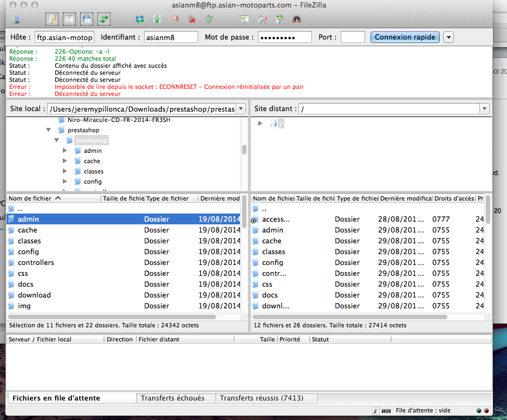Image resolution: width=507 pixels, height=420 pixels.
Task: Select the contr... folder in remote list
Action: tap(368, 274)
